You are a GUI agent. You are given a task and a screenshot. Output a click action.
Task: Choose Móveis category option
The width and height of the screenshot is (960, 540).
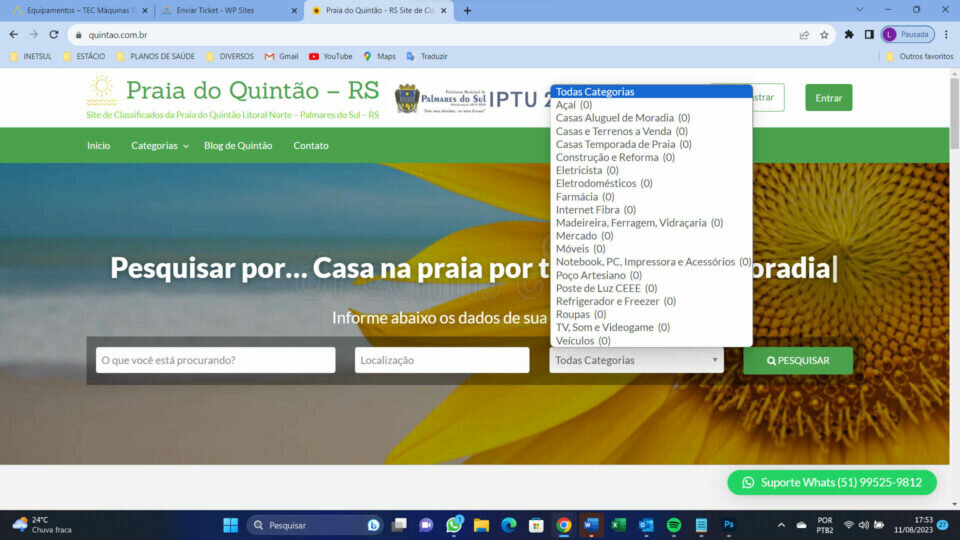[x=651, y=249]
